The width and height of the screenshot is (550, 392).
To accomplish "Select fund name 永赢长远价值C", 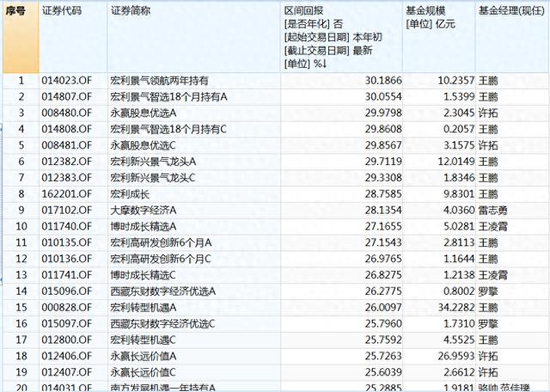I will tap(143, 372).
